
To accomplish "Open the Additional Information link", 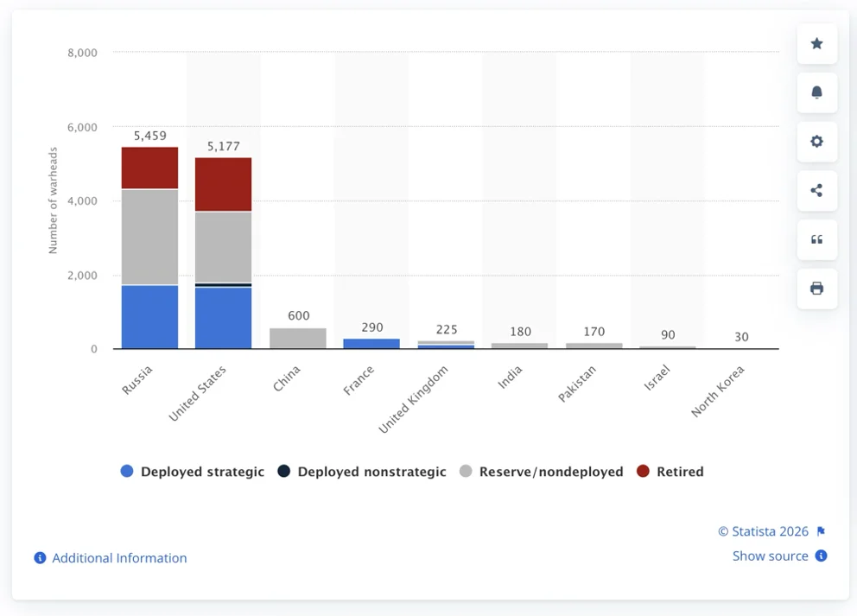I will [x=118, y=558].
